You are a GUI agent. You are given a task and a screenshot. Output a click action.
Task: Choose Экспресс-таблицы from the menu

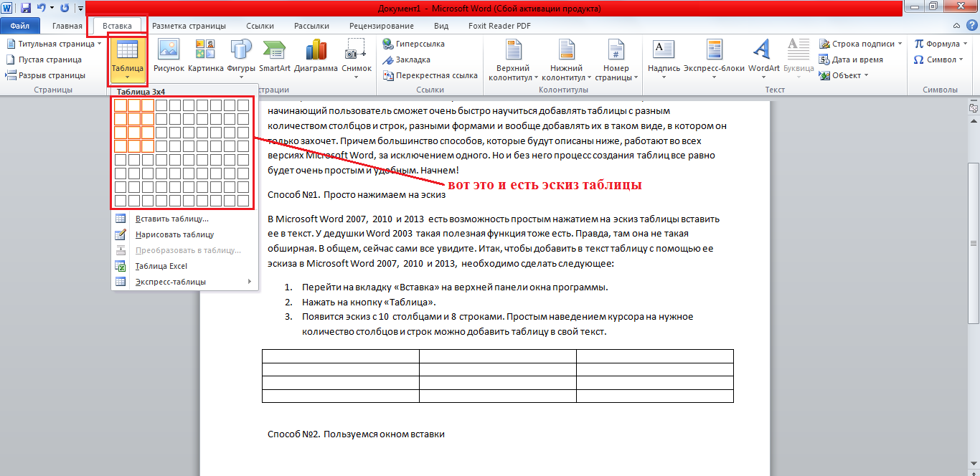tap(184, 282)
